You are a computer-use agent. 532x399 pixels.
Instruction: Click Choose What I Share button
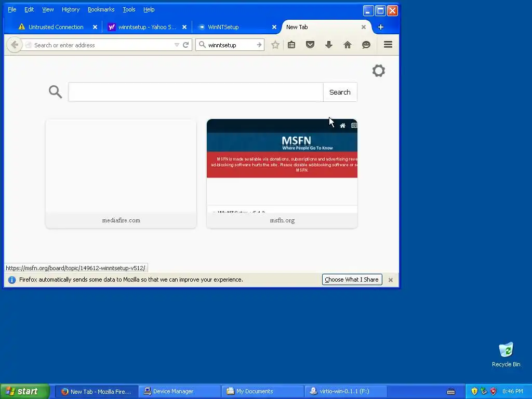click(352, 280)
